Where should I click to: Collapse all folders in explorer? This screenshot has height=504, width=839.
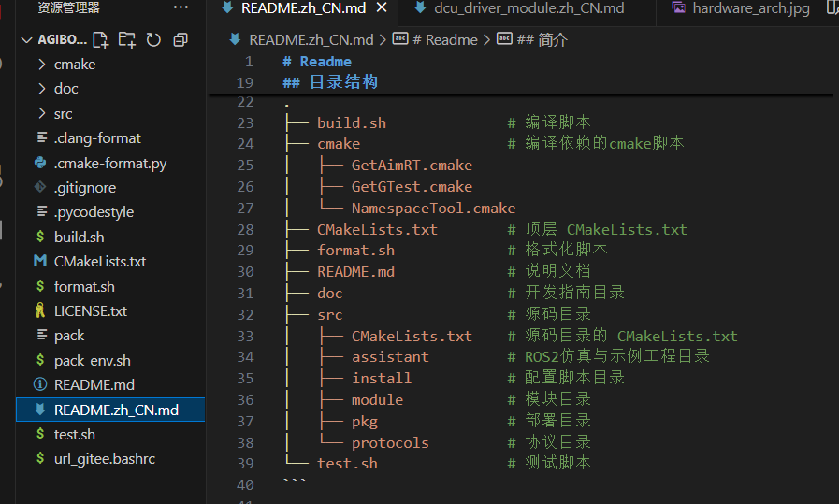tap(181, 40)
